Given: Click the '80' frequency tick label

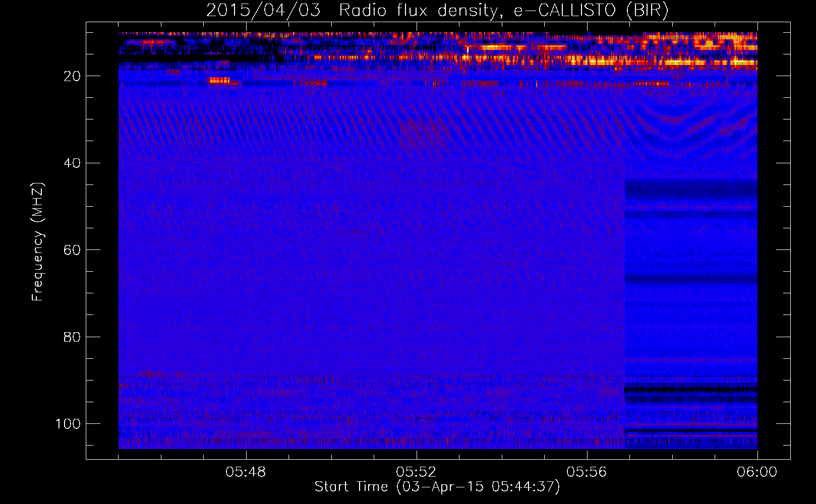Looking at the screenshot, I should click(x=72, y=337).
